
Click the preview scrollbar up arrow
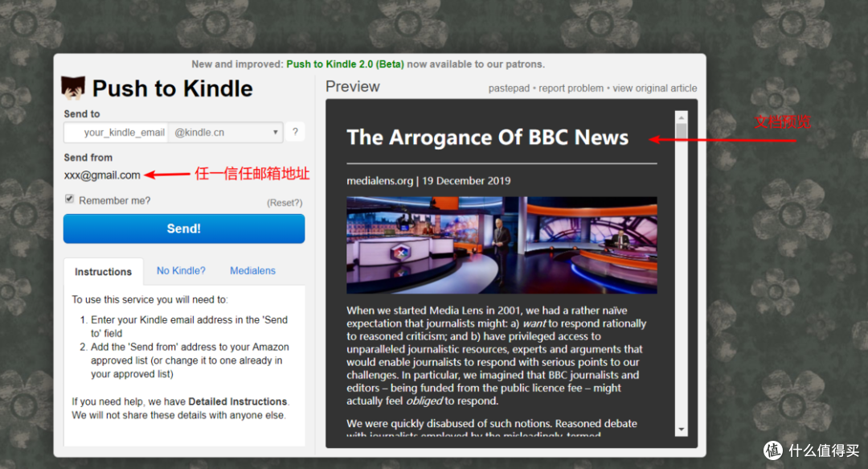682,117
